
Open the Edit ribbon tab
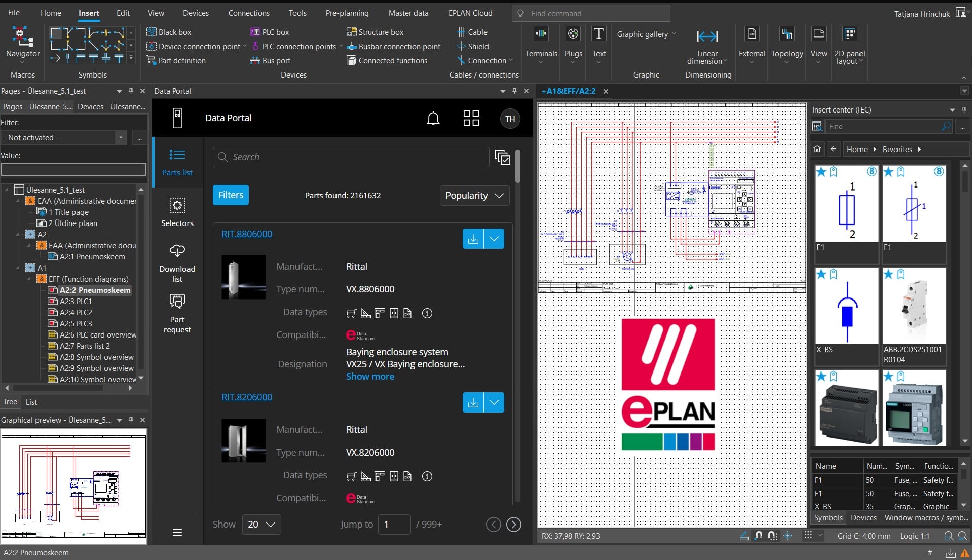[x=123, y=13]
